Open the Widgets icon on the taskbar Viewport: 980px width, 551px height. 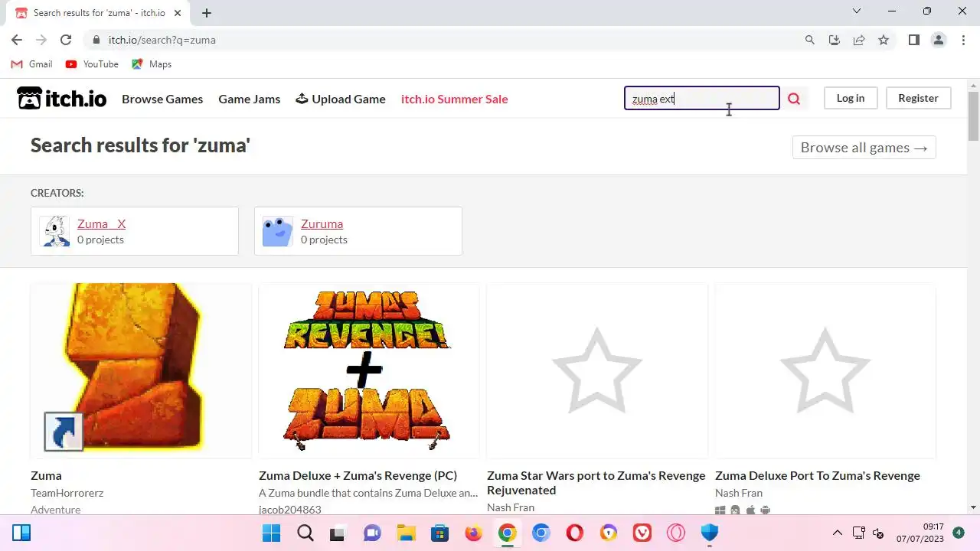click(x=21, y=533)
